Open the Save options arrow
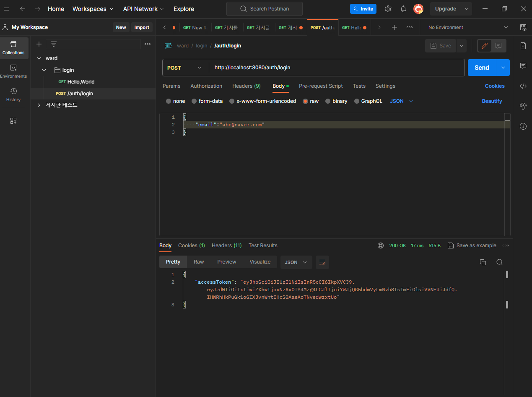This screenshot has width=532, height=397. (461, 46)
